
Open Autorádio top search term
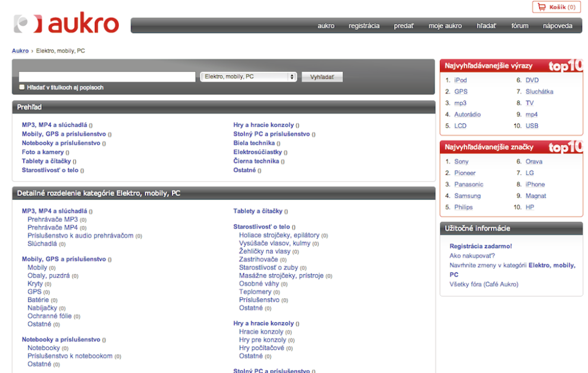[467, 114]
